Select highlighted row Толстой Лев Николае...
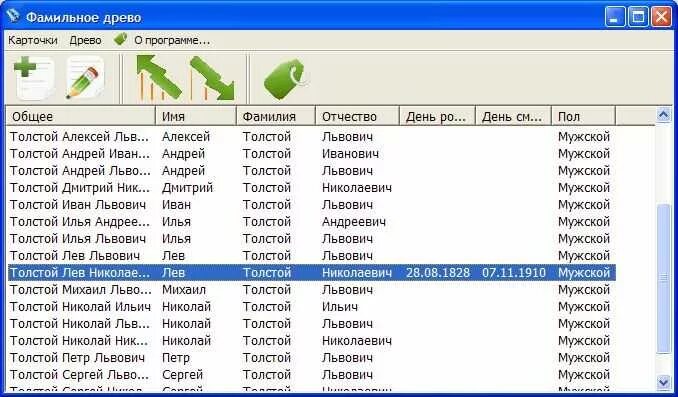Screen dimensions: 678x397 311,273
